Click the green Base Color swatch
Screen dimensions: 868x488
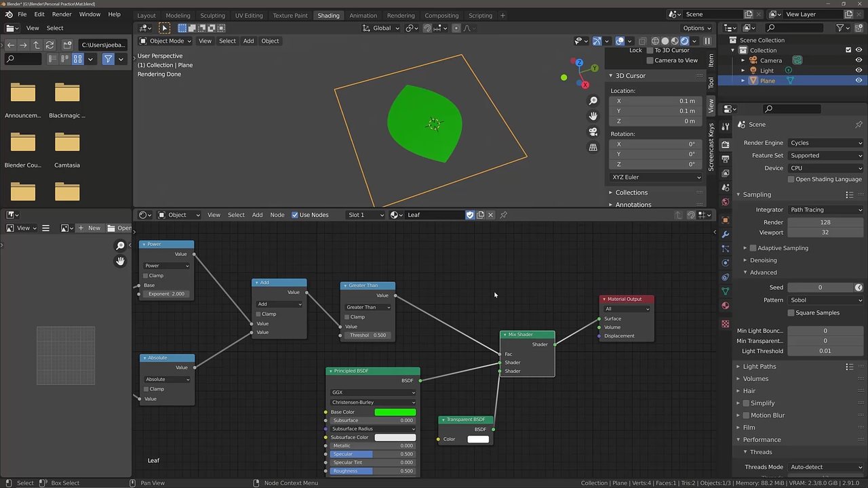[x=395, y=412]
